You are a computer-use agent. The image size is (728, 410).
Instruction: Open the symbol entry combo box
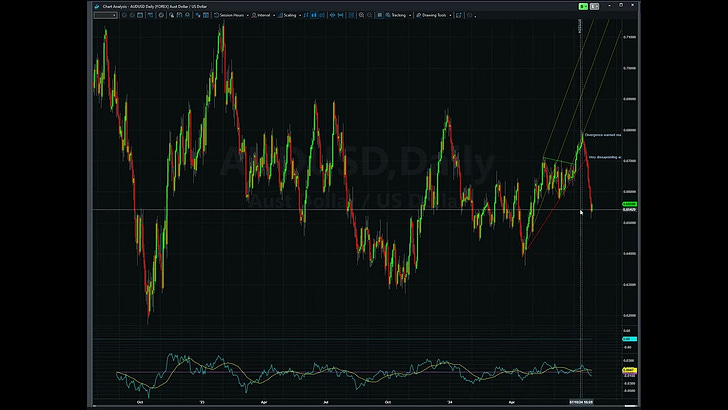click(x=106, y=15)
